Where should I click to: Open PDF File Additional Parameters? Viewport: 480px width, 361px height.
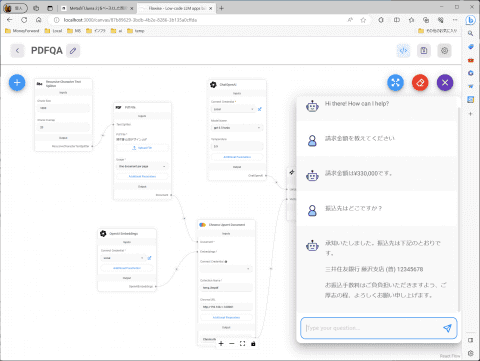(142, 176)
